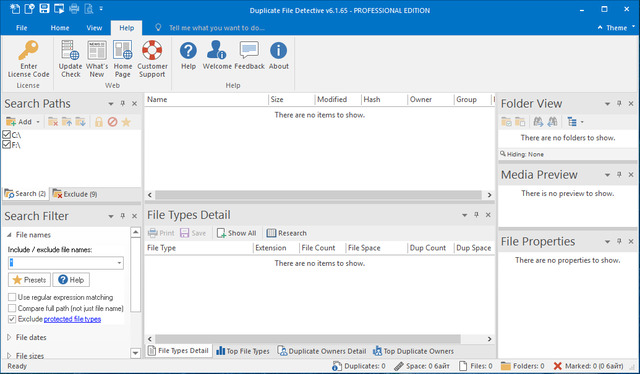Viewport: 640px width, 374px height.
Task: Click the Add search path button
Action: pos(19,122)
